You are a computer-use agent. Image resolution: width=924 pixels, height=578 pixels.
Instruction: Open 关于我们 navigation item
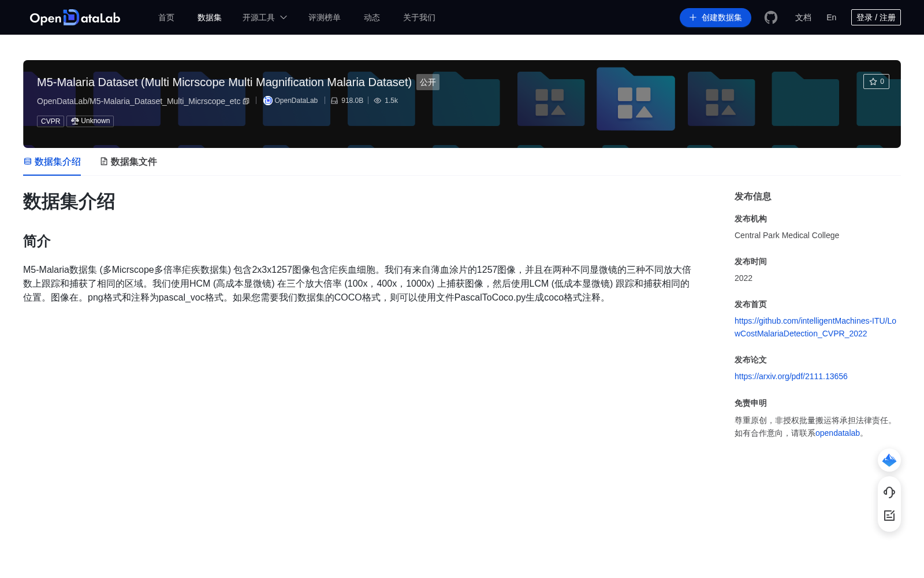(419, 17)
